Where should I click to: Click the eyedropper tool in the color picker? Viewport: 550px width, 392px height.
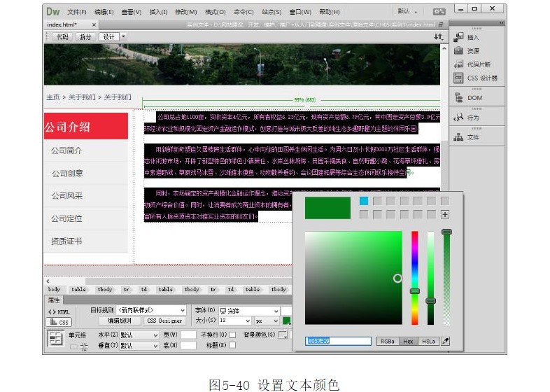tap(445, 342)
